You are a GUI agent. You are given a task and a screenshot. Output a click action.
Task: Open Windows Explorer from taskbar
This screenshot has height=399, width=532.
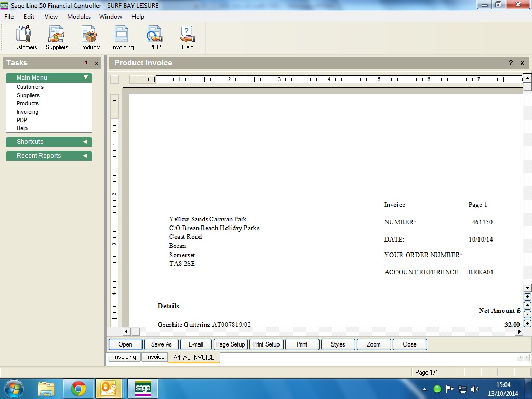pos(46,389)
